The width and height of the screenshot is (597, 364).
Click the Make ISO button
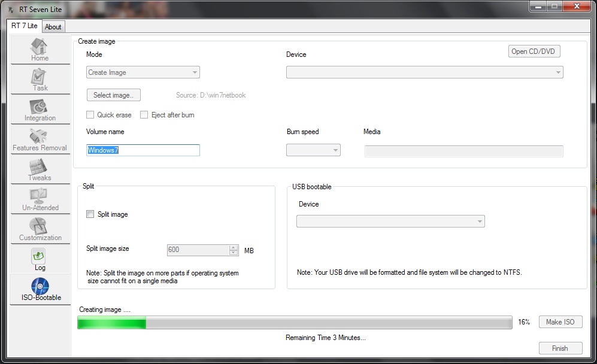pyautogui.click(x=560, y=322)
